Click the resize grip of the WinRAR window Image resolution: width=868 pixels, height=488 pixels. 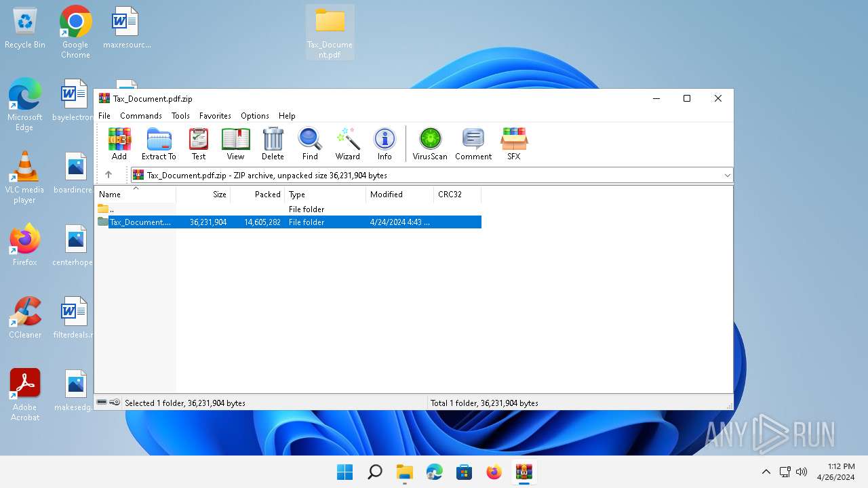[x=730, y=406]
